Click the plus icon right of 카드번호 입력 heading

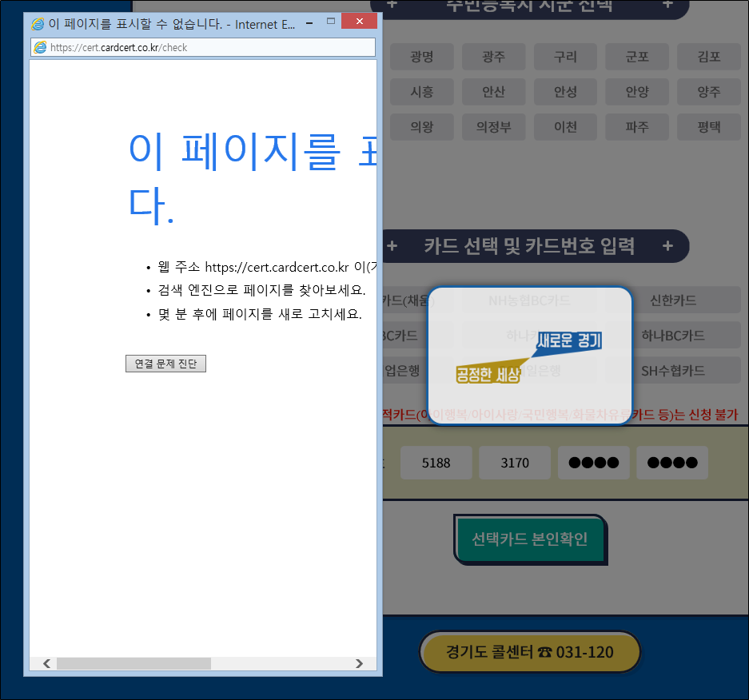point(667,246)
